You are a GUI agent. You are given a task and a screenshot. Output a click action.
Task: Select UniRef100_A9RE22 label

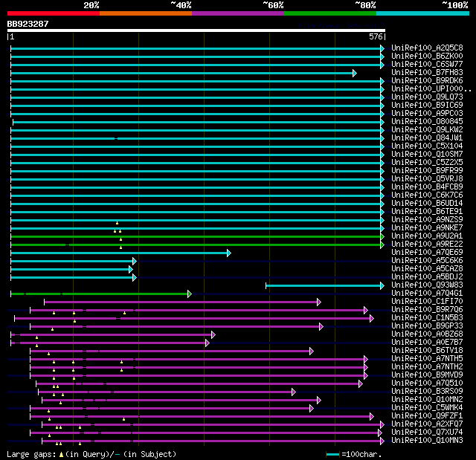(427, 244)
